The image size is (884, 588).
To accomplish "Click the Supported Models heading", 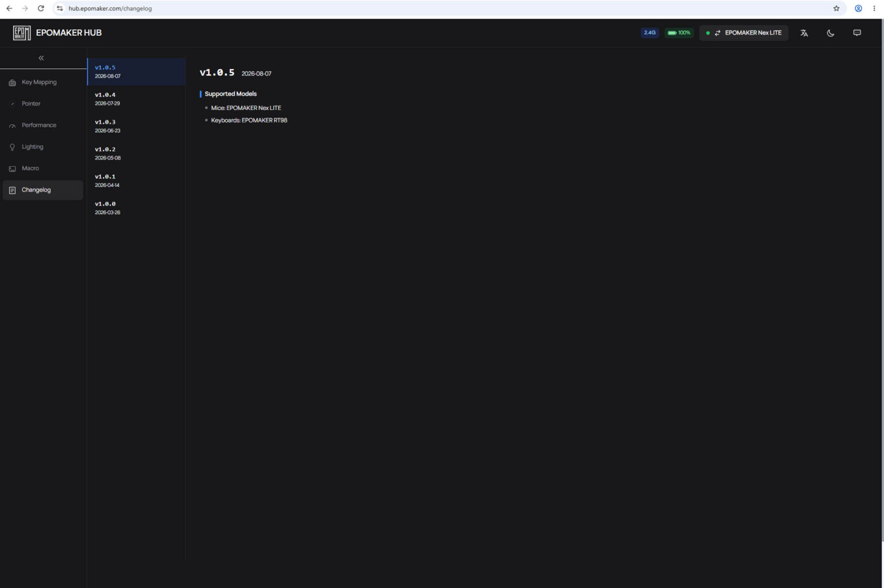I will (x=231, y=94).
